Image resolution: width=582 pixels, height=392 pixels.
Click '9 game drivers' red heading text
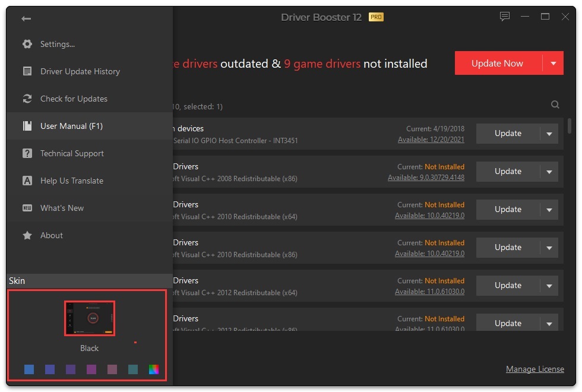coord(322,64)
